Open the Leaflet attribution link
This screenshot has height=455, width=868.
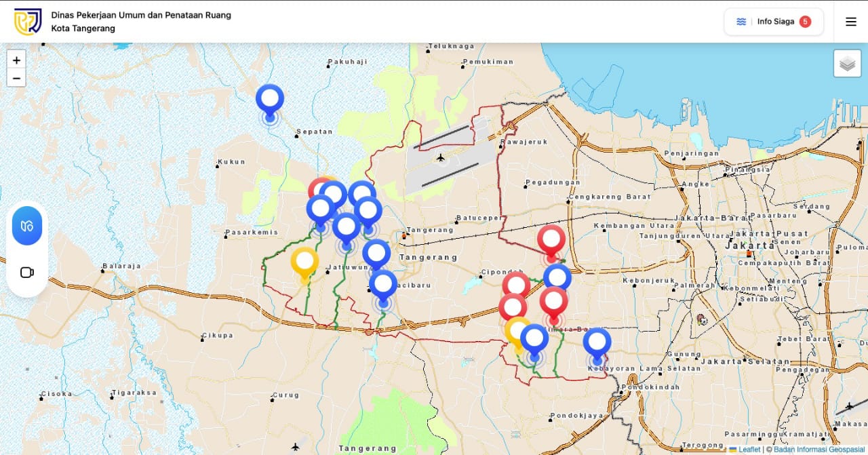point(749,450)
